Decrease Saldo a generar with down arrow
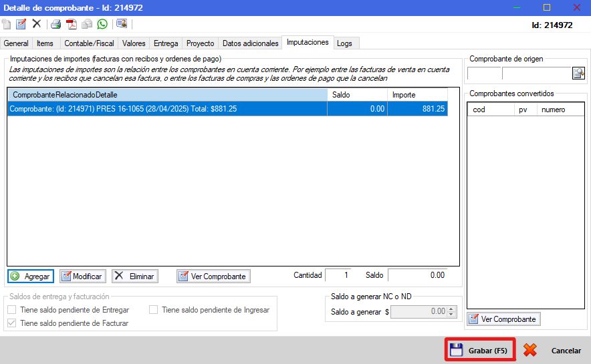Screen dimensions: 591x364 [451, 315]
